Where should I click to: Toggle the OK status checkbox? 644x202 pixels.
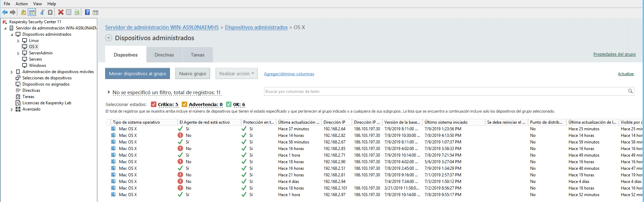point(229,104)
